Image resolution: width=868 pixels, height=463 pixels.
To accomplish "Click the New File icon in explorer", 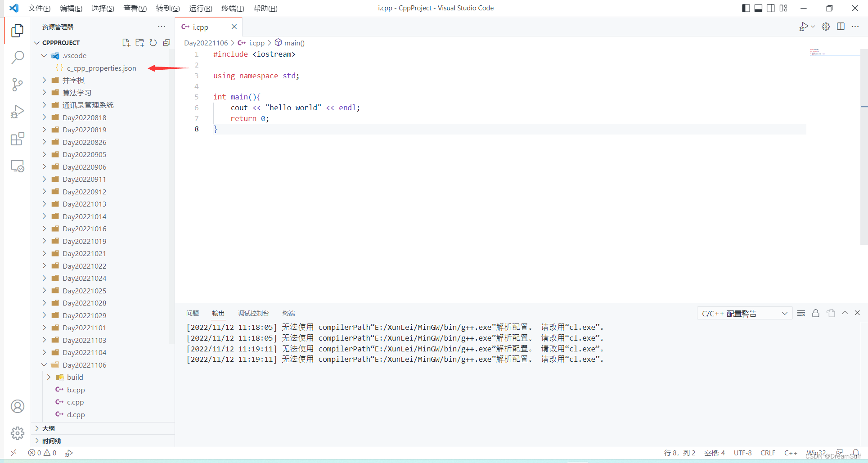I will [x=126, y=43].
